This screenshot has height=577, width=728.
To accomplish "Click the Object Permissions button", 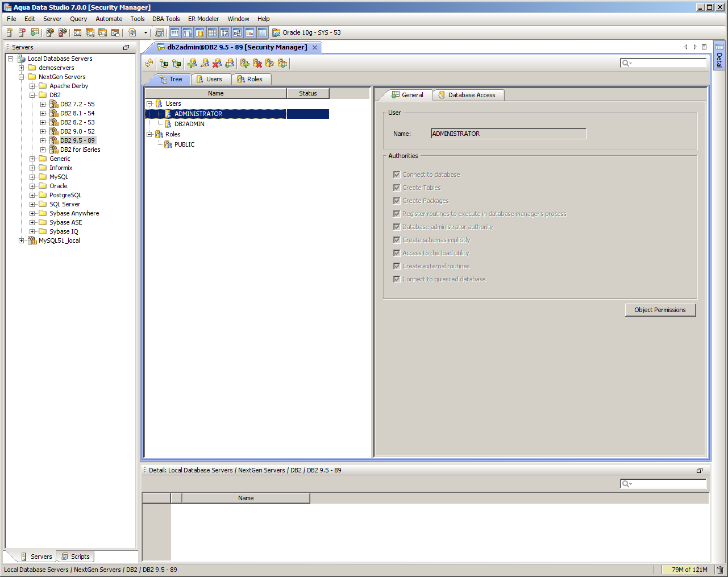I will point(660,310).
